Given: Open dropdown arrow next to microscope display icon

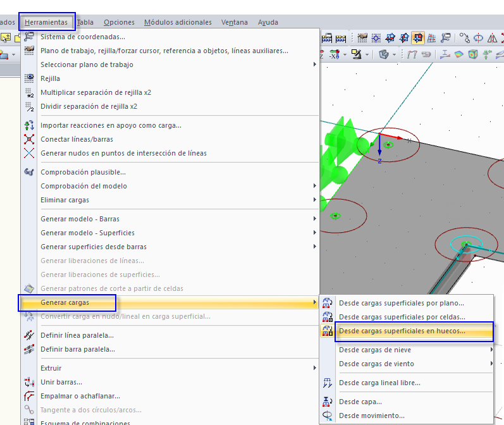Looking at the screenshot, I should [367, 54].
